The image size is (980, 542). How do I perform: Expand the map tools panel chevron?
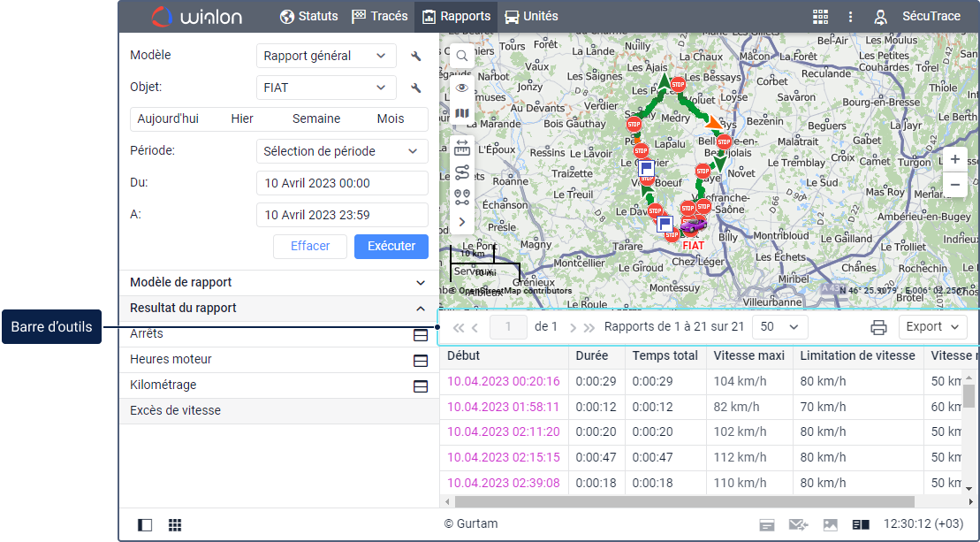tap(462, 222)
